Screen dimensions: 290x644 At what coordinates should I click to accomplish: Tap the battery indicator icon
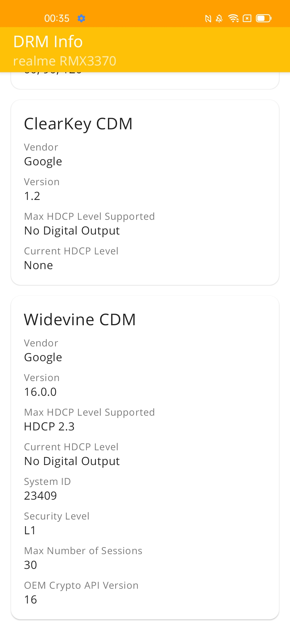(x=264, y=18)
